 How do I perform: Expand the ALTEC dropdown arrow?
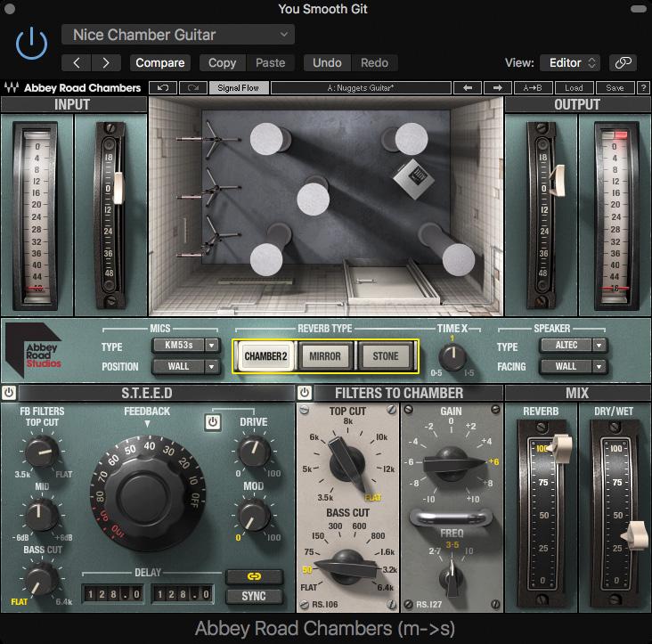599,345
